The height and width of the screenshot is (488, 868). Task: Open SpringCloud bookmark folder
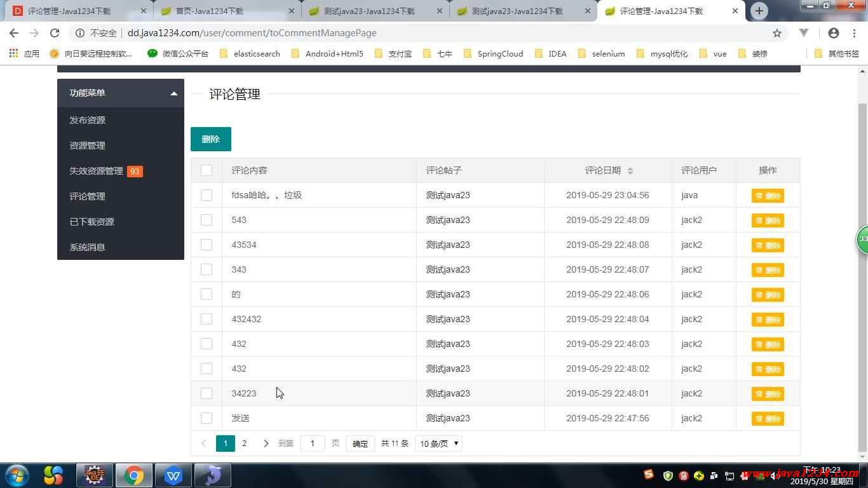click(x=494, y=53)
